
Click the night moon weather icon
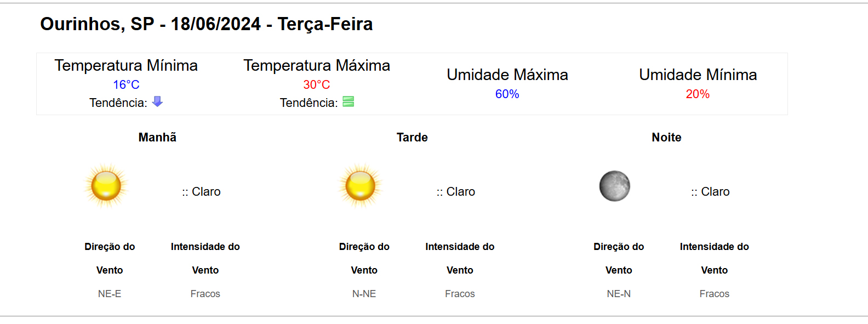tap(614, 186)
